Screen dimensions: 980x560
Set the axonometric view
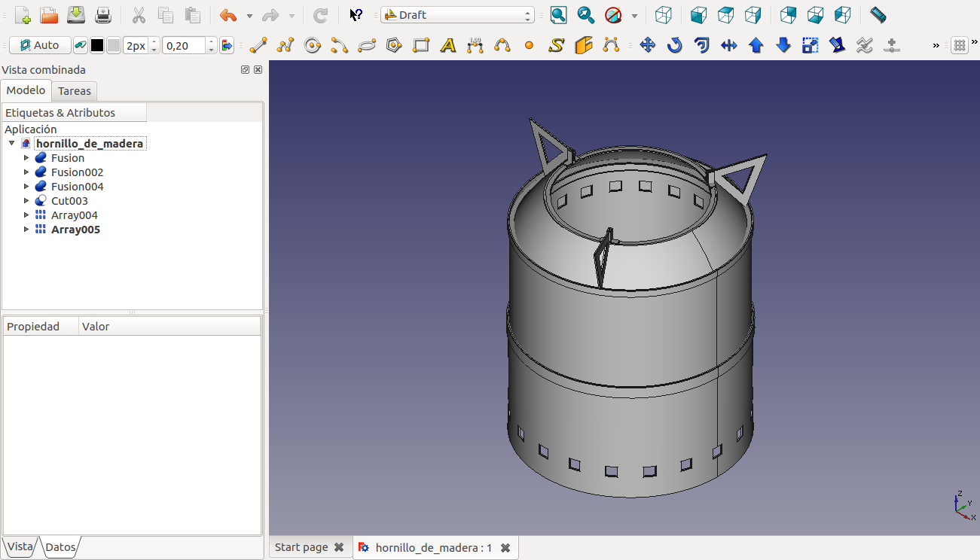point(664,15)
